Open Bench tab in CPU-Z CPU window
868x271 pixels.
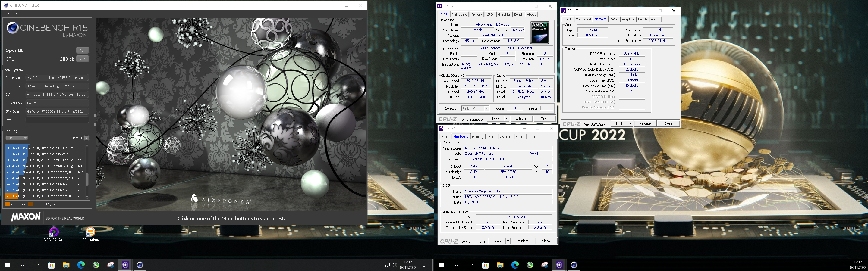pyautogui.click(x=519, y=14)
